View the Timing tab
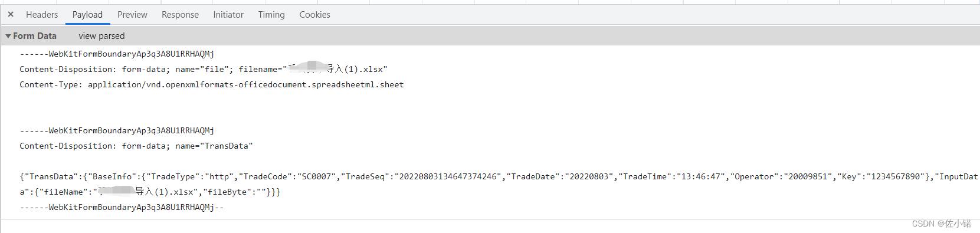The width and height of the screenshot is (980, 233). pos(271,15)
